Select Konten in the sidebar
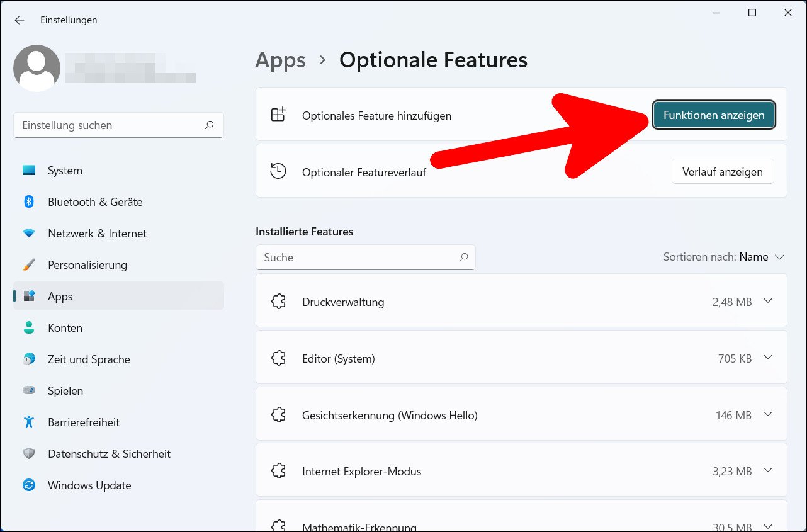The width and height of the screenshot is (807, 532). click(x=65, y=328)
